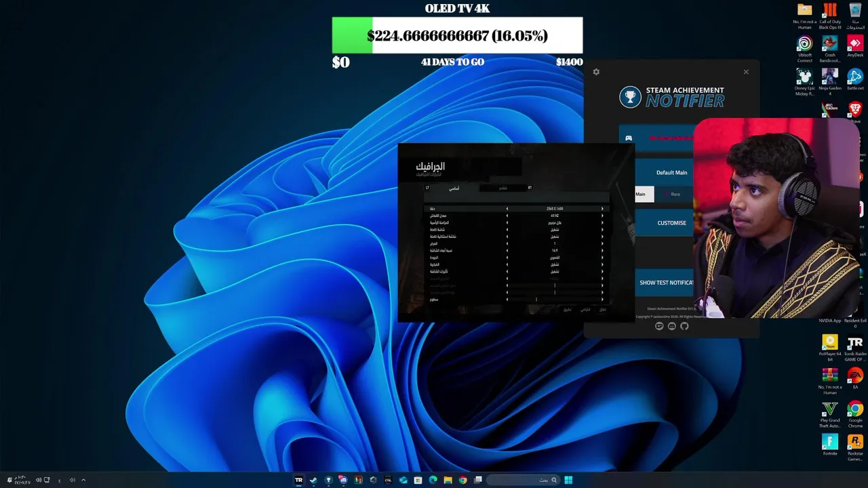Select the أساسي tab in graphics settings

pos(454,188)
